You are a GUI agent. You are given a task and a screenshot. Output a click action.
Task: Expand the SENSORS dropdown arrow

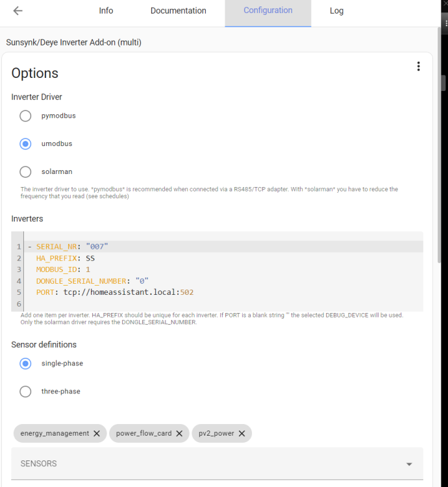(x=409, y=464)
